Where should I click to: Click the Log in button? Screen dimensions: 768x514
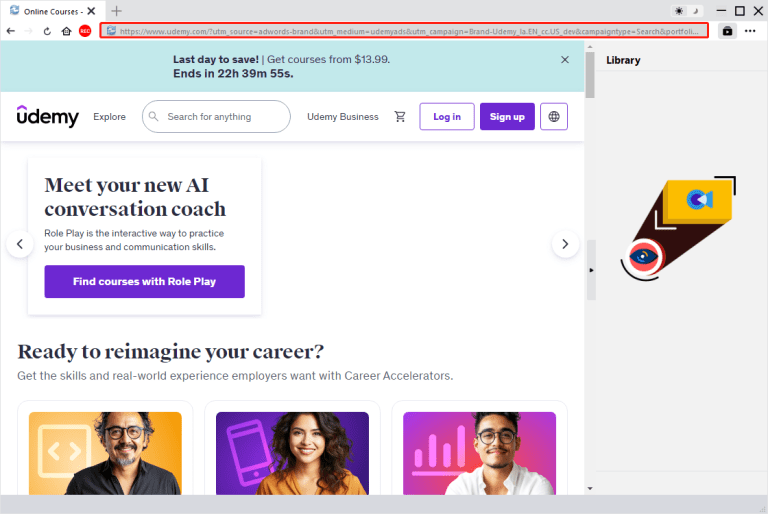447,117
